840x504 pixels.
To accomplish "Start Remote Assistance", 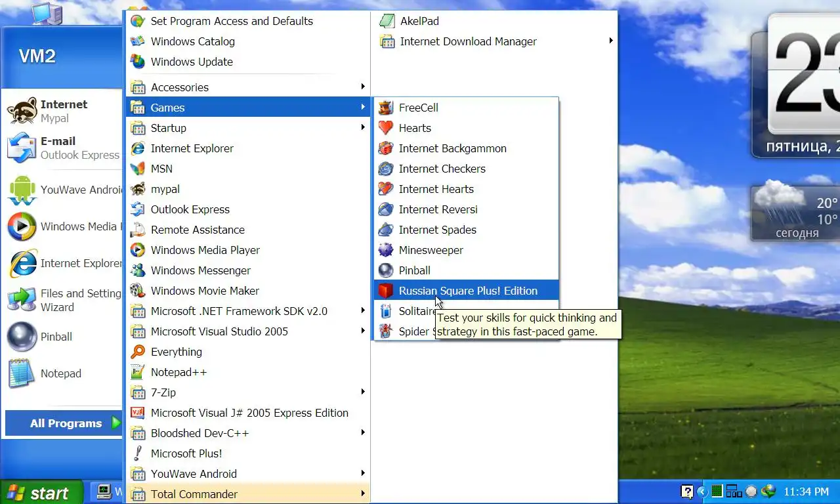I will [x=248, y=230].
